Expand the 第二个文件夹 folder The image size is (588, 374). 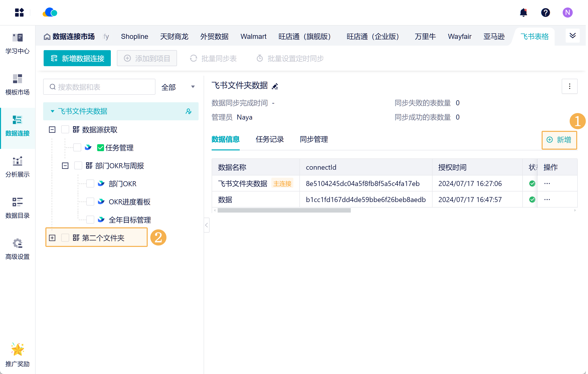pyautogui.click(x=52, y=238)
